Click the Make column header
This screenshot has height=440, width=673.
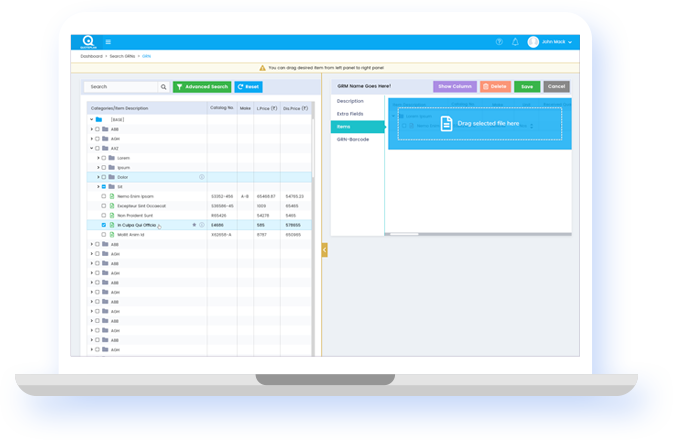click(x=245, y=108)
